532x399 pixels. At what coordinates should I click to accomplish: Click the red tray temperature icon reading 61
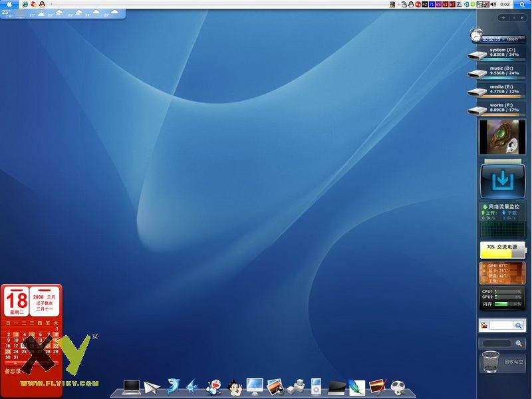(x=445, y=4)
